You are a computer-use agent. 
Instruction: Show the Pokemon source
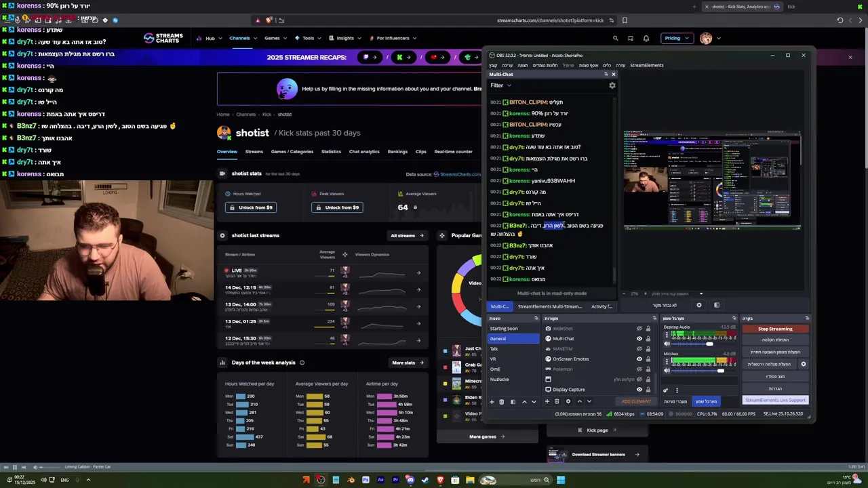pos(639,369)
